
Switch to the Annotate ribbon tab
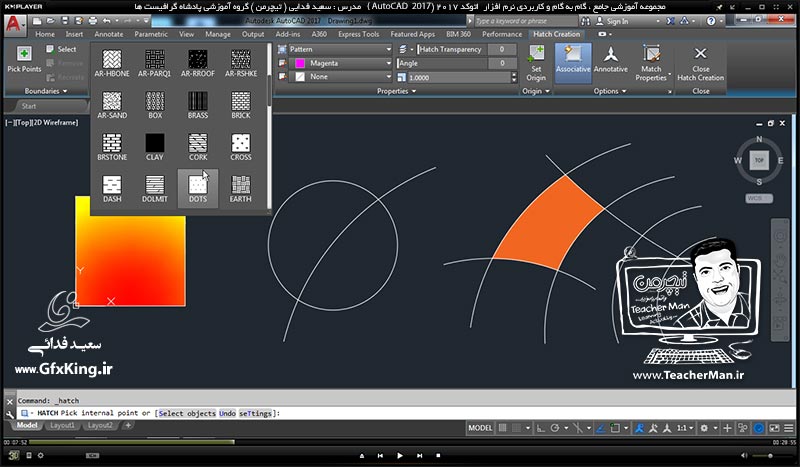click(x=109, y=34)
